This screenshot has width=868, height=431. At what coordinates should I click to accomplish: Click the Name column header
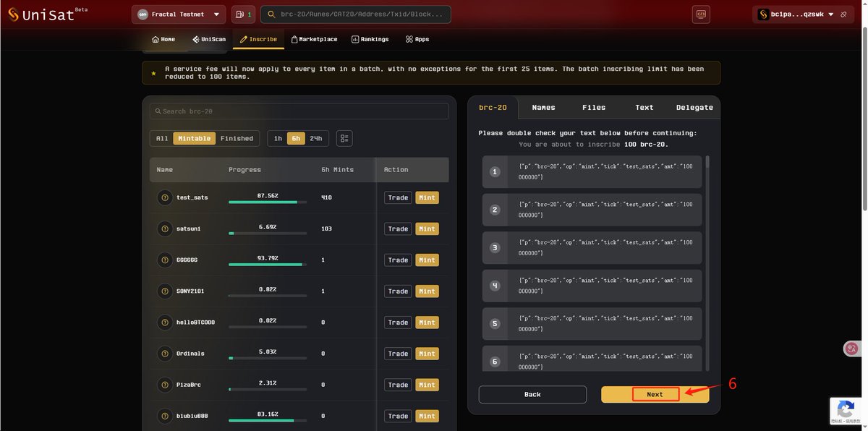(164, 170)
